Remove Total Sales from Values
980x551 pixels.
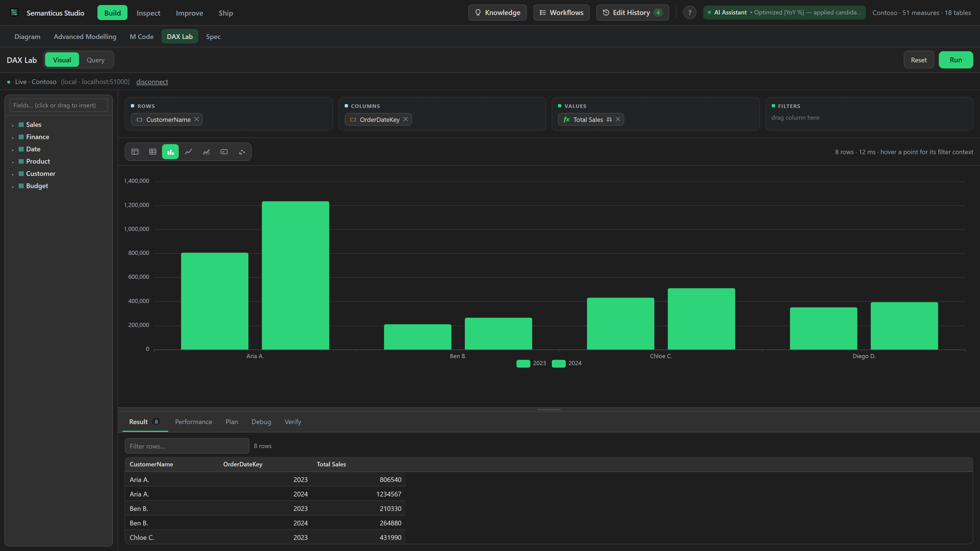pyautogui.click(x=618, y=119)
